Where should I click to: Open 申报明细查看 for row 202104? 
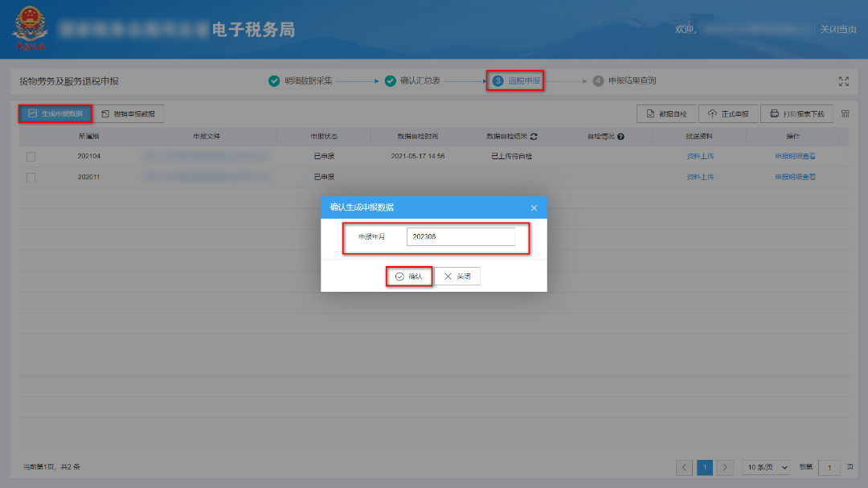795,156
